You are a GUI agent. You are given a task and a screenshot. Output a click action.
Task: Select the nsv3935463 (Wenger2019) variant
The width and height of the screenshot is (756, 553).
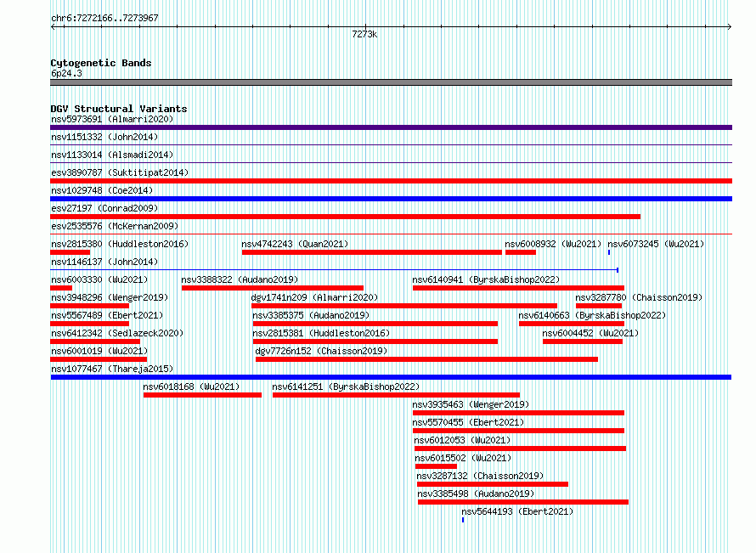[x=471, y=404]
